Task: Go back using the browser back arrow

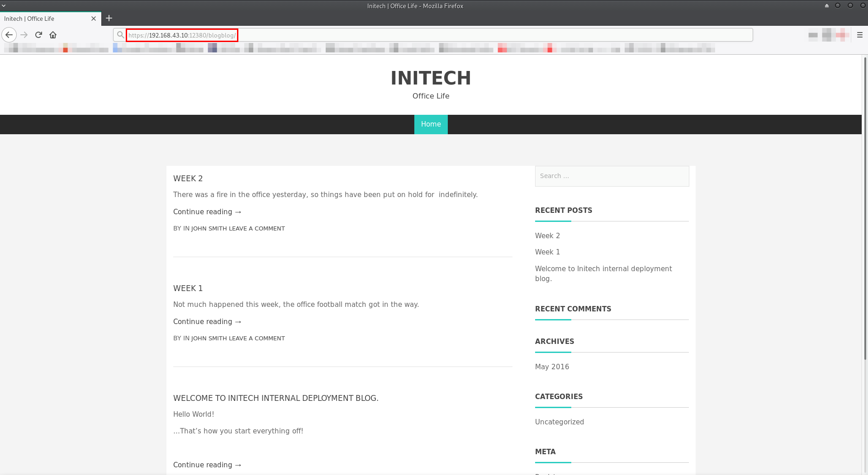Action: pyautogui.click(x=9, y=35)
